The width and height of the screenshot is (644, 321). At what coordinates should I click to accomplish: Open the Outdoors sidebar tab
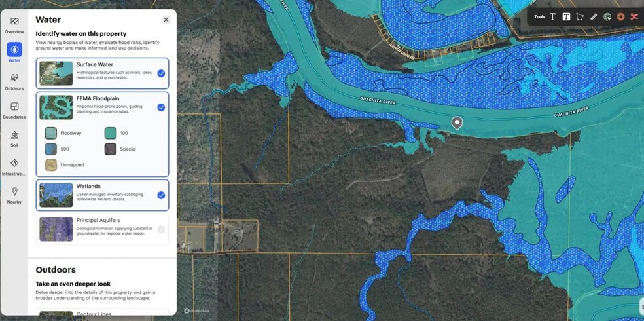pyautogui.click(x=14, y=82)
